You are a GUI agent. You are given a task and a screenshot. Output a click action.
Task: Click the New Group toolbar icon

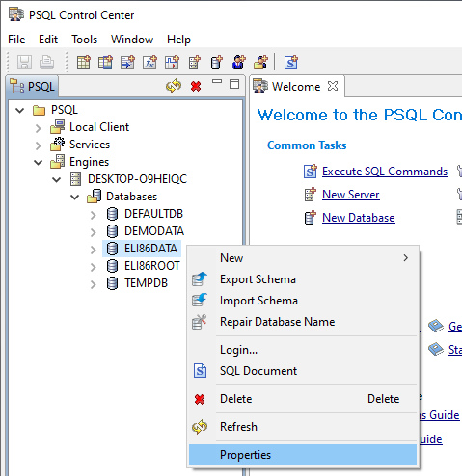(260, 62)
